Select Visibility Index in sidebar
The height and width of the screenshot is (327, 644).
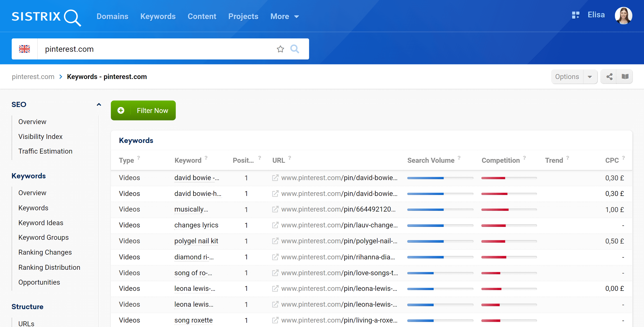40,136
